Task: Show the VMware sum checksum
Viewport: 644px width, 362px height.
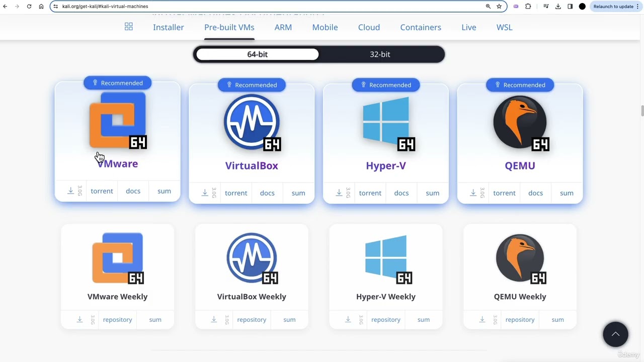Action: pyautogui.click(x=164, y=191)
